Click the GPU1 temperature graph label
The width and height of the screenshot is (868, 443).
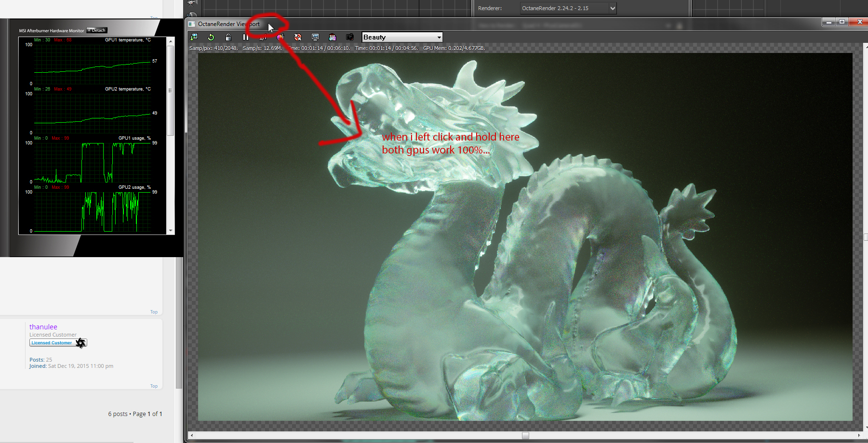point(128,40)
